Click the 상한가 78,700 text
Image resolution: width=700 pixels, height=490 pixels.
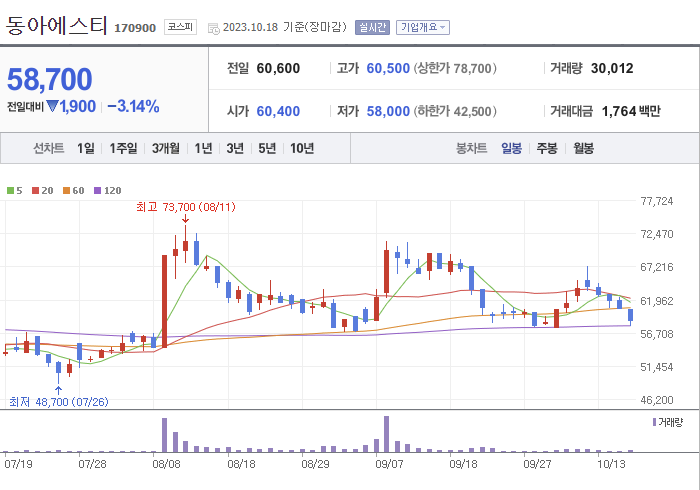coord(455,68)
